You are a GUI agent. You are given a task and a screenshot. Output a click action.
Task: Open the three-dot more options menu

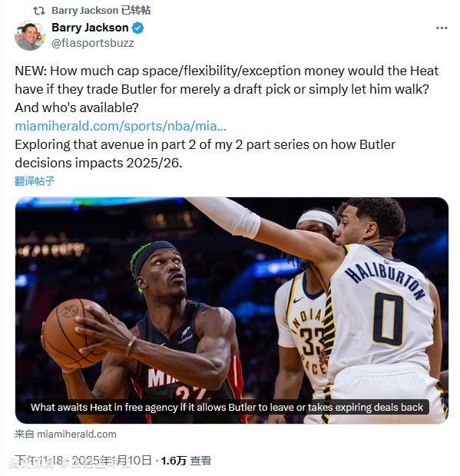(x=442, y=28)
